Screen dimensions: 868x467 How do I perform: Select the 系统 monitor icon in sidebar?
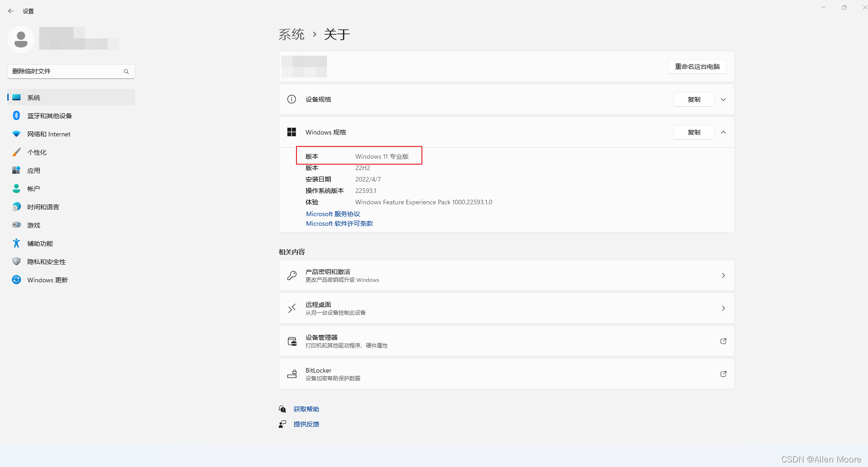16,97
